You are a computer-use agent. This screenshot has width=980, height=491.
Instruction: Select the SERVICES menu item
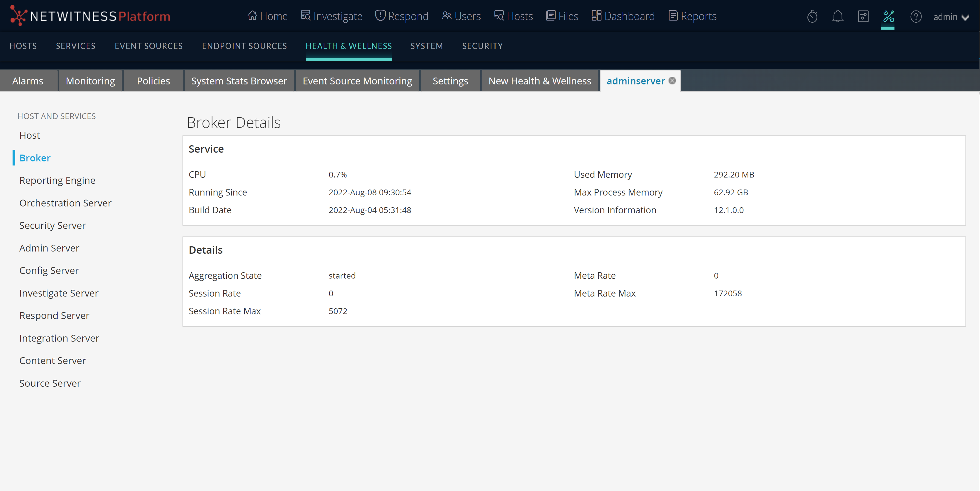tap(76, 46)
